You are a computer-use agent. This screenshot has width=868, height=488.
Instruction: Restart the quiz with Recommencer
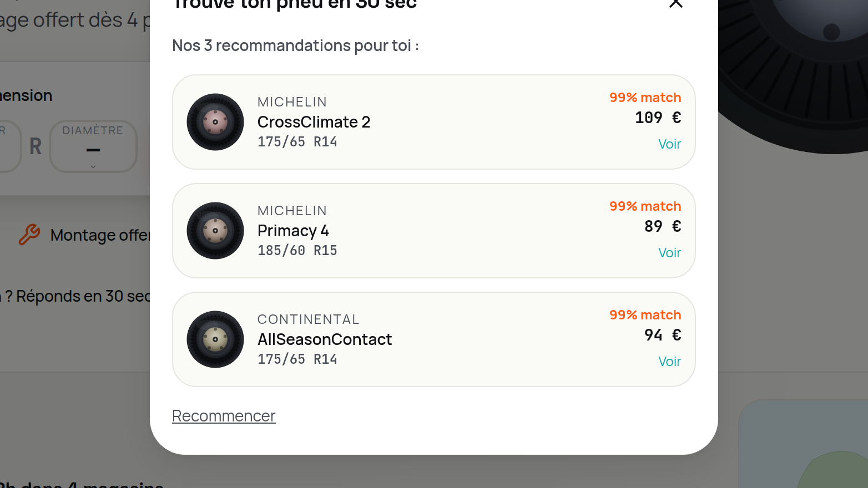[x=224, y=416]
